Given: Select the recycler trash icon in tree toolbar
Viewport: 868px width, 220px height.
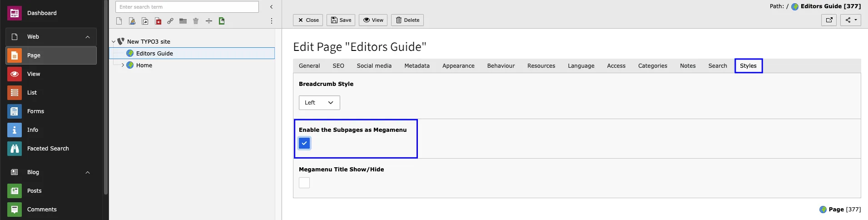Looking at the screenshot, I should (196, 21).
